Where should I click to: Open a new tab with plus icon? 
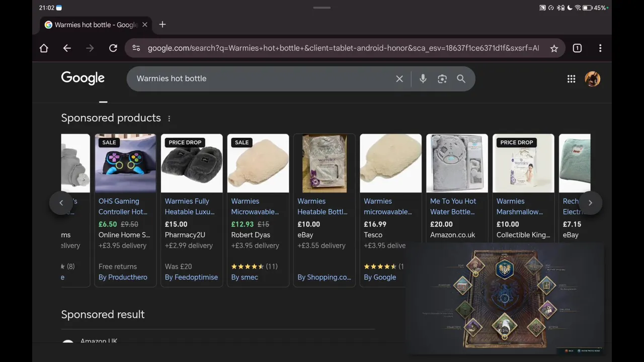162,25
